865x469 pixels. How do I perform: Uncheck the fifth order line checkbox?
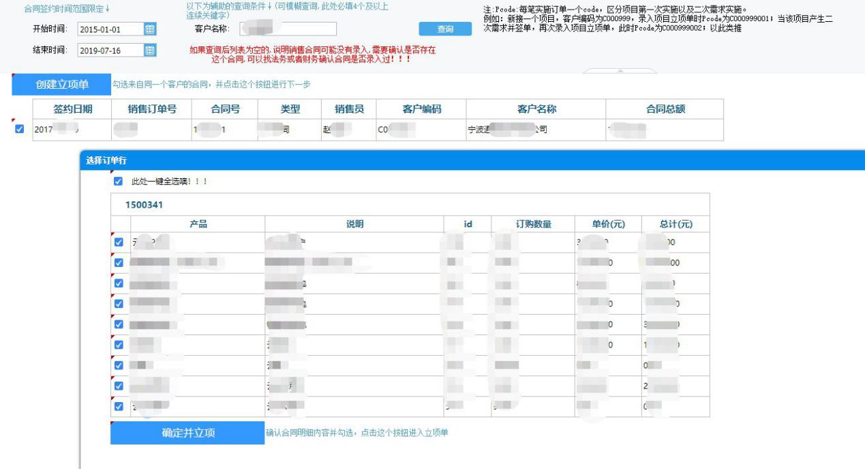pos(119,324)
